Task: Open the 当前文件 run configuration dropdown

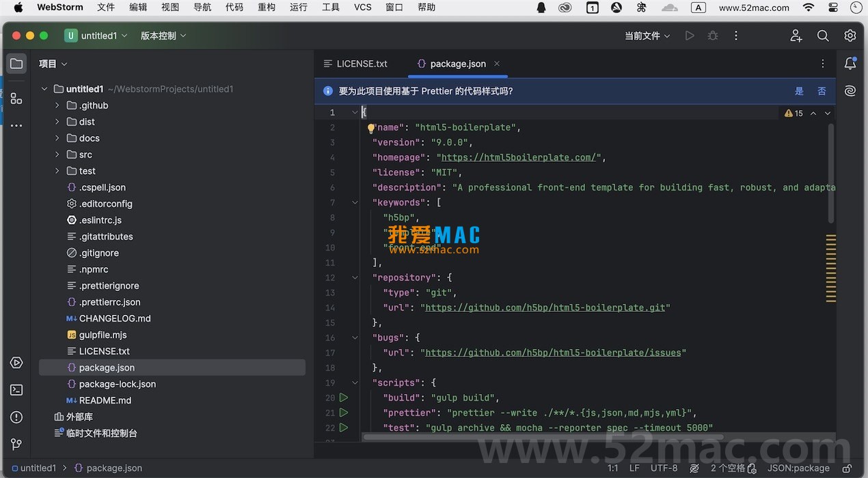Action: pyautogui.click(x=647, y=36)
